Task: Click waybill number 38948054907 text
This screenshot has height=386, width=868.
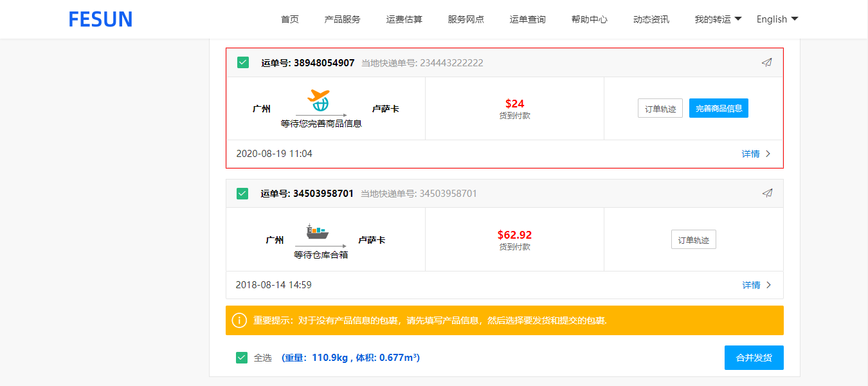Action: (308, 63)
